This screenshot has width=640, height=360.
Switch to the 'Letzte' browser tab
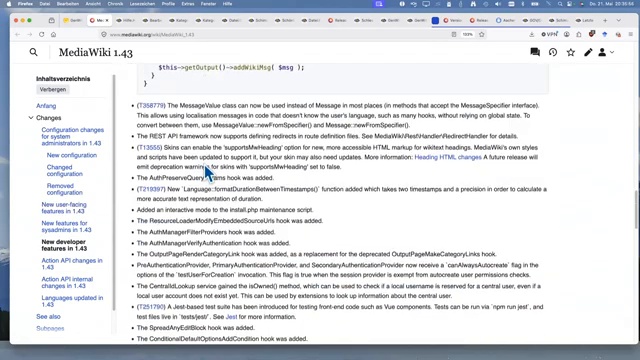click(x=584, y=20)
